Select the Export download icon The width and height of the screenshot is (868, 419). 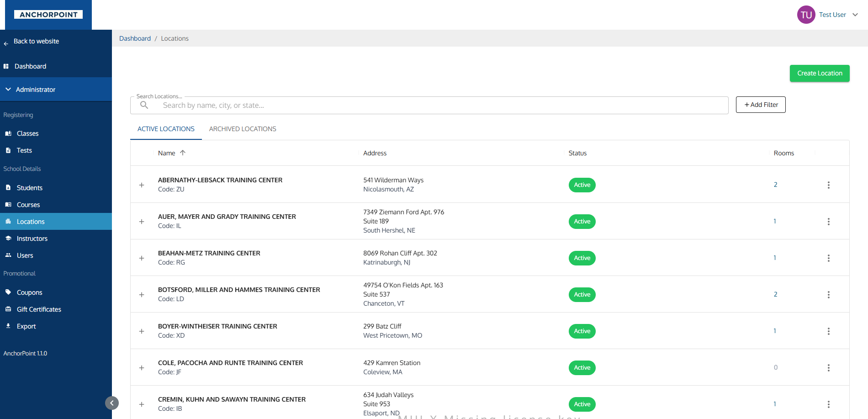[8, 326]
